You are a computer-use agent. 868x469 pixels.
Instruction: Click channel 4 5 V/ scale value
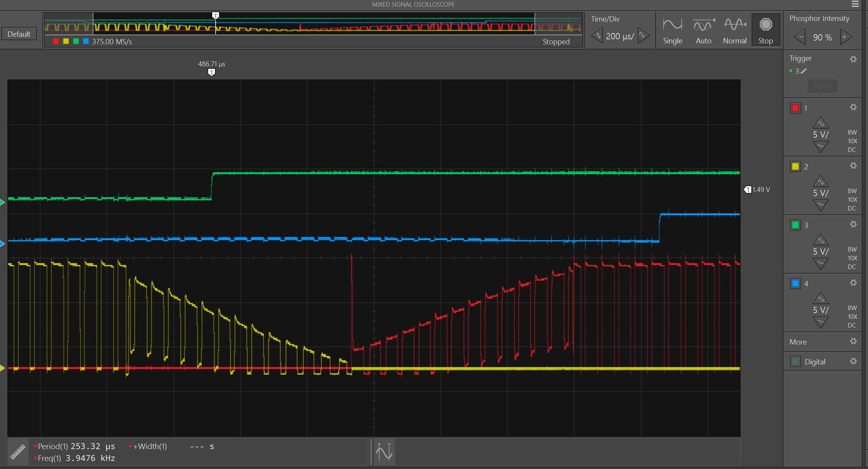(821, 310)
